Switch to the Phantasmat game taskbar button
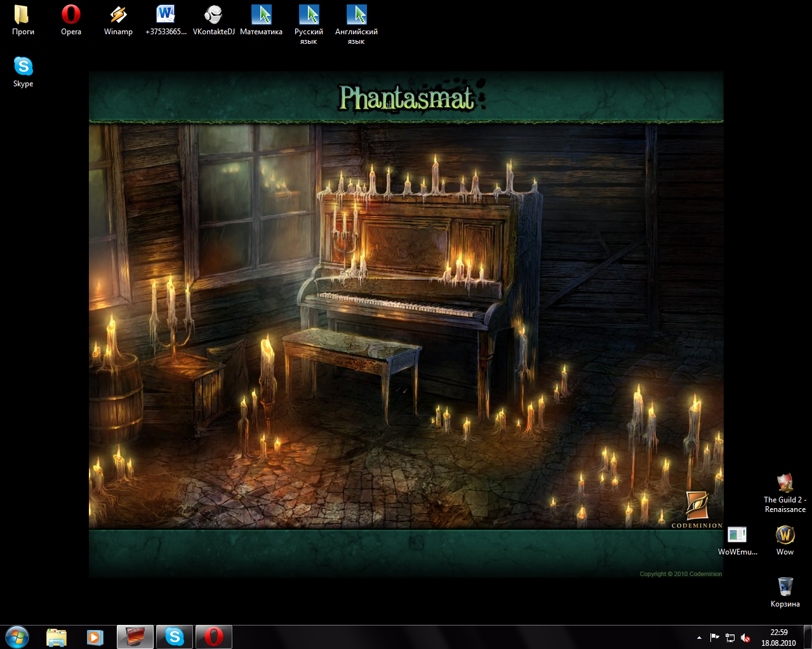Image resolution: width=812 pixels, height=649 pixels. (x=135, y=637)
